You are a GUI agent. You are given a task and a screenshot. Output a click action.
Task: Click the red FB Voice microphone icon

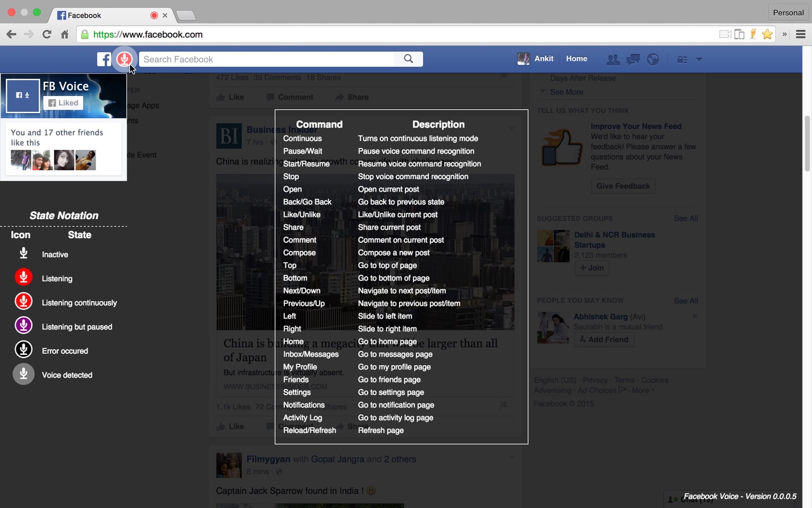pos(125,58)
